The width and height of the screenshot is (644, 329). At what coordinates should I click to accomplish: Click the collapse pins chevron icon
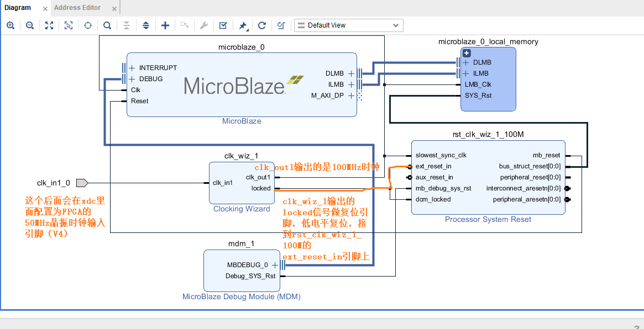tap(126, 25)
